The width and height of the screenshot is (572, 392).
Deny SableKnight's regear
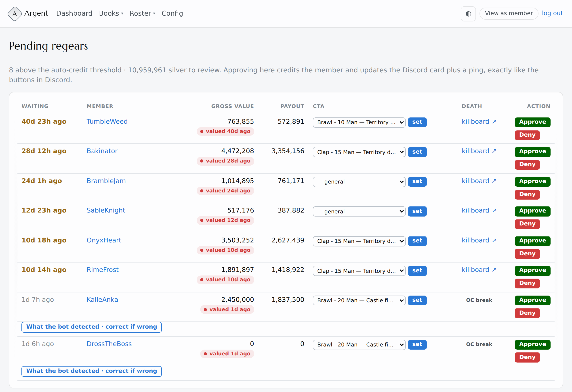(527, 224)
